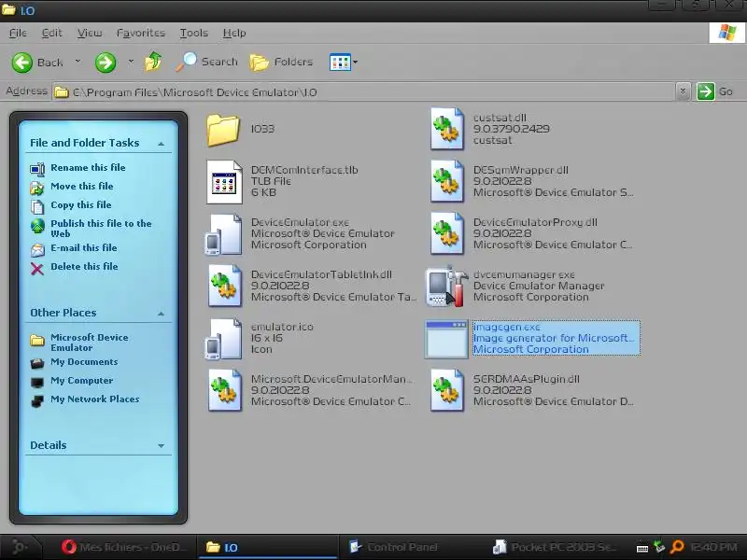Image resolution: width=747 pixels, height=560 pixels.
Task: Click the Go button
Action: click(x=715, y=91)
